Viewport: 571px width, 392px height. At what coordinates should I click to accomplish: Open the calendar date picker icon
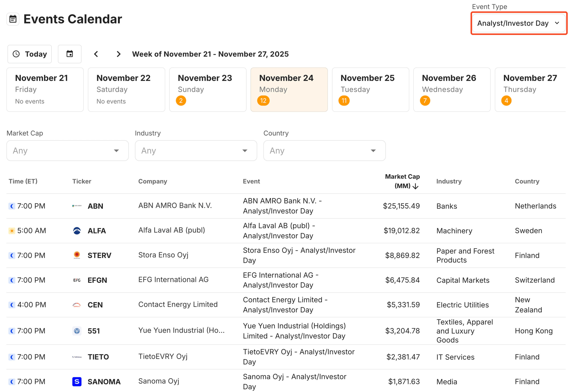(70, 54)
